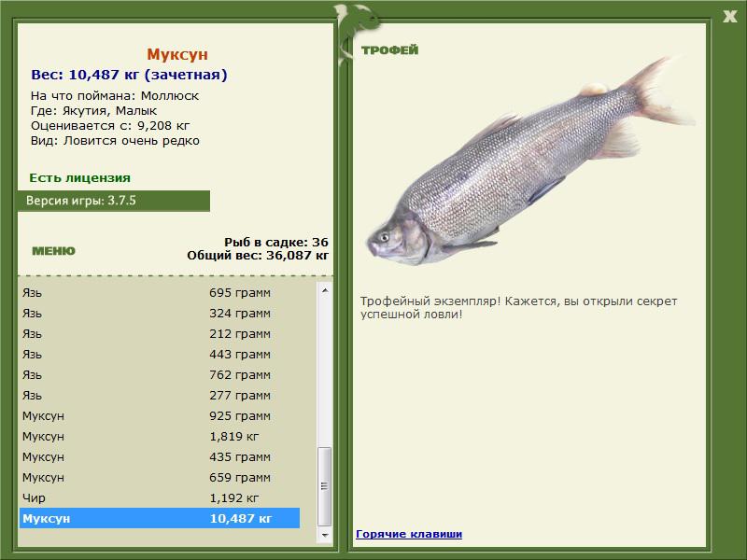Select the Язь 695 грамм row
The width and height of the screenshot is (747, 560).
pos(160,292)
